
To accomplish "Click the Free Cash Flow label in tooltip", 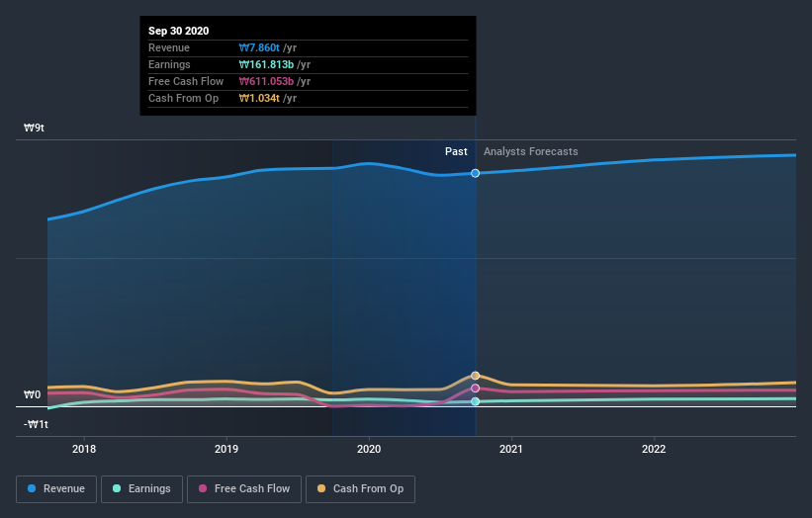I will click(x=186, y=81).
